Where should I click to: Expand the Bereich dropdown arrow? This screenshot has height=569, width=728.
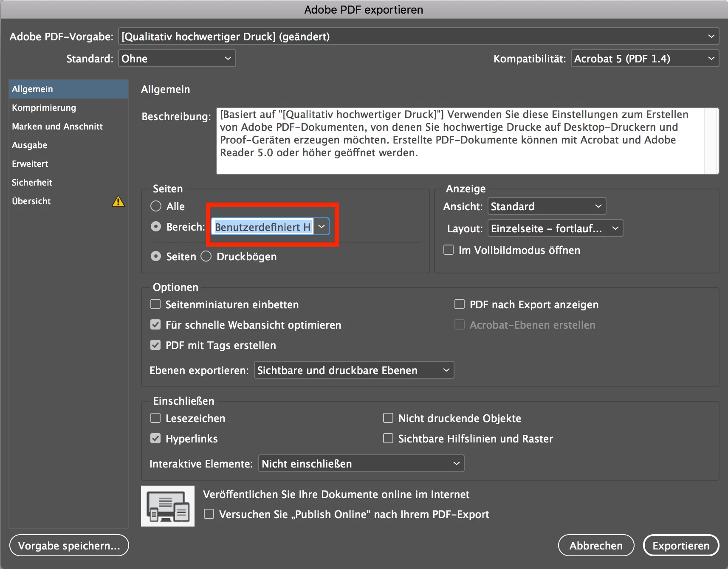(322, 227)
